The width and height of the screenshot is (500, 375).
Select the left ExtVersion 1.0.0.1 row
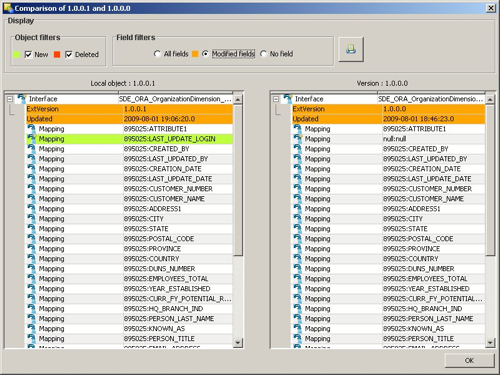[129, 109]
